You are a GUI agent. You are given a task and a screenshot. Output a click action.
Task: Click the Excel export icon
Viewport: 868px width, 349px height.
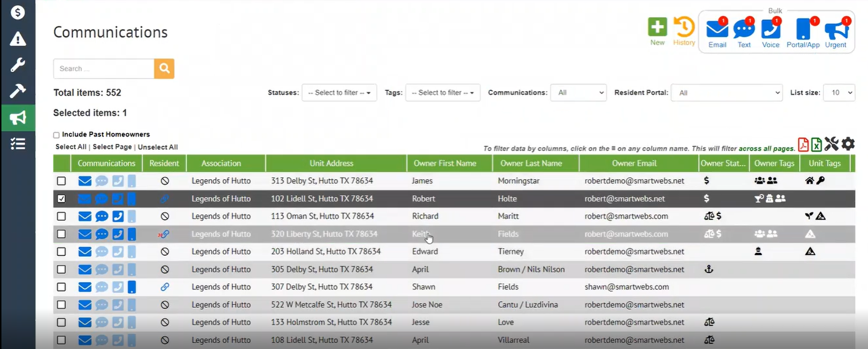(x=816, y=144)
